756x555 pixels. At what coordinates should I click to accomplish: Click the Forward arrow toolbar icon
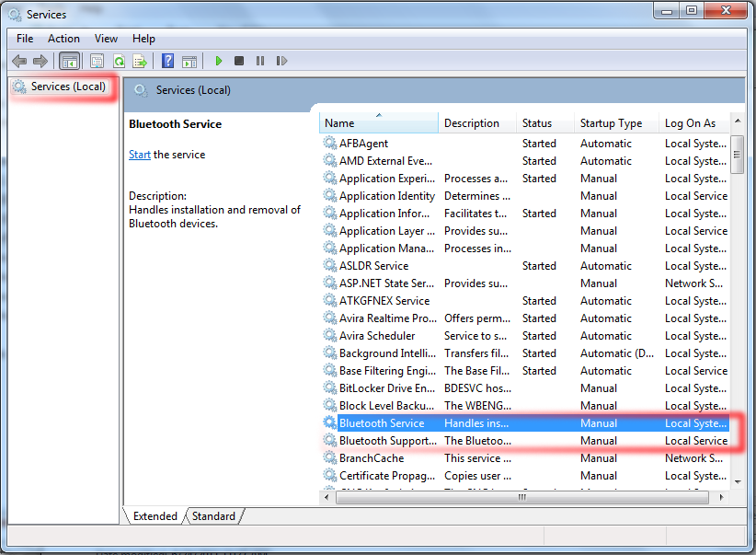point(40,61)
